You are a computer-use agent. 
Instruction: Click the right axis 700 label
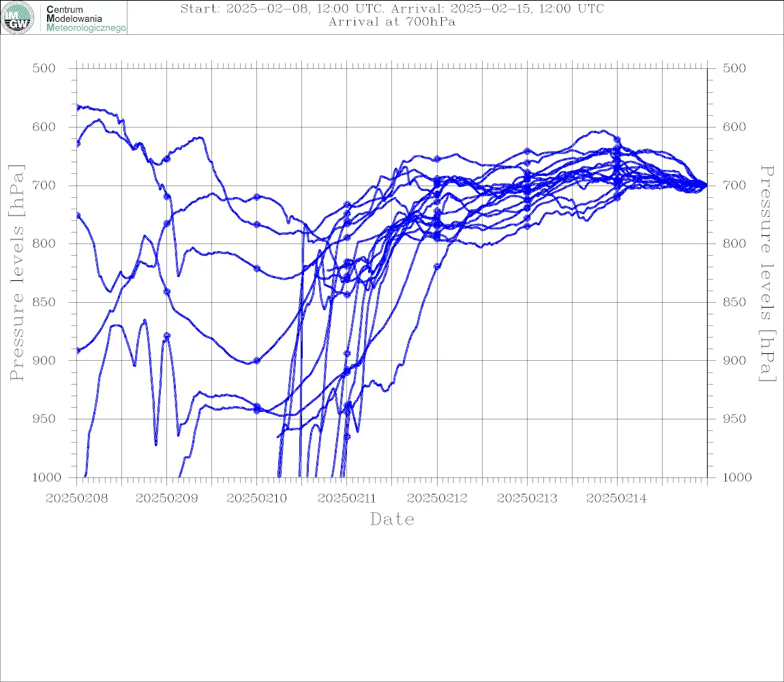point(734,185)
